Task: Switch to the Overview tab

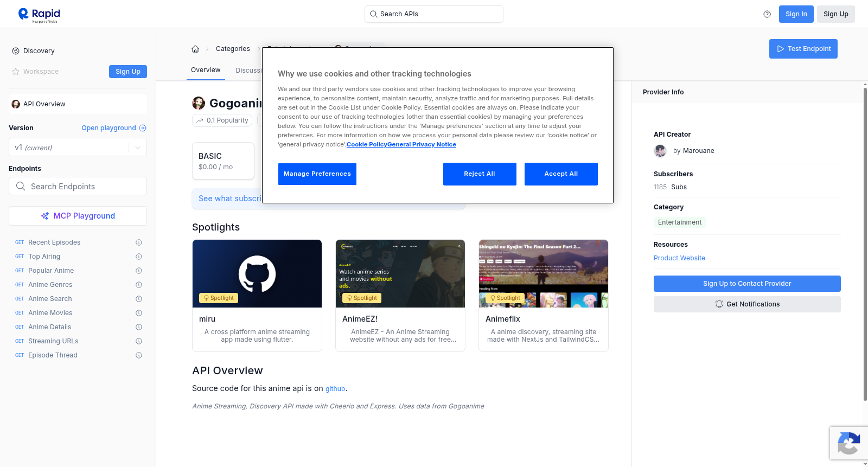Action: click(x=206, y=70)
